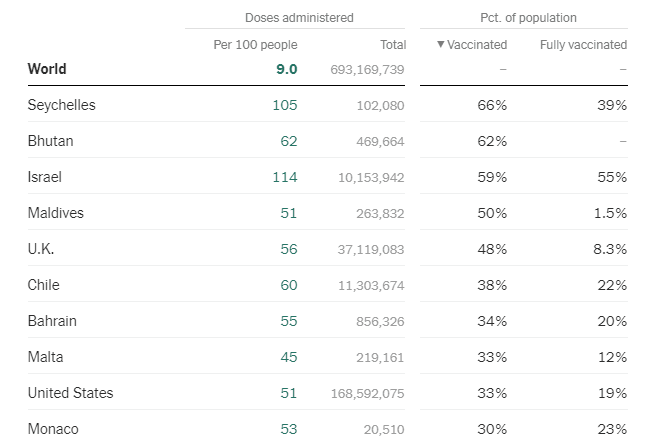Click the Bahrain country name

(52, 321)
